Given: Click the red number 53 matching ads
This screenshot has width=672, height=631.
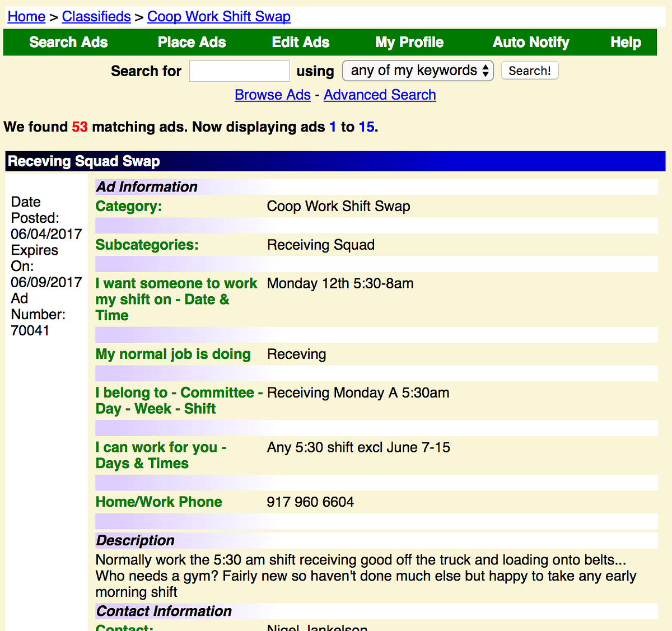Looking at the screenshot, I should [x=80, y=127].
